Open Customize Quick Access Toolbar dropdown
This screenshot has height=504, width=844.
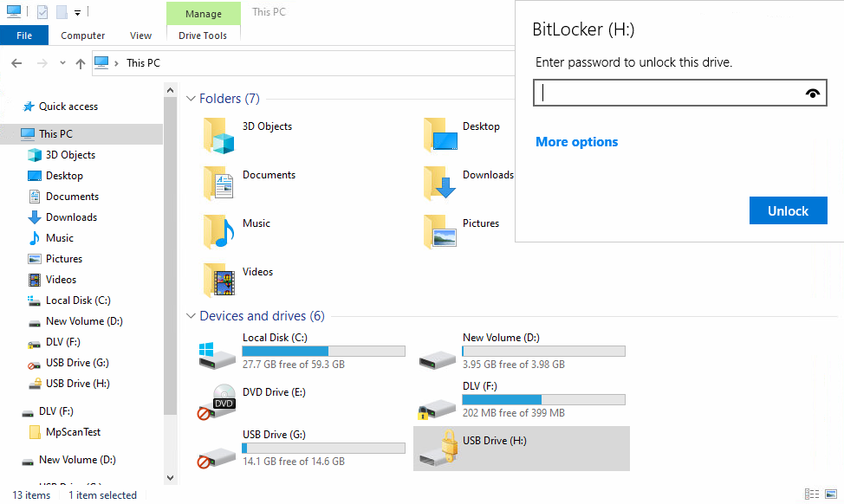click(x=77, y=12)
